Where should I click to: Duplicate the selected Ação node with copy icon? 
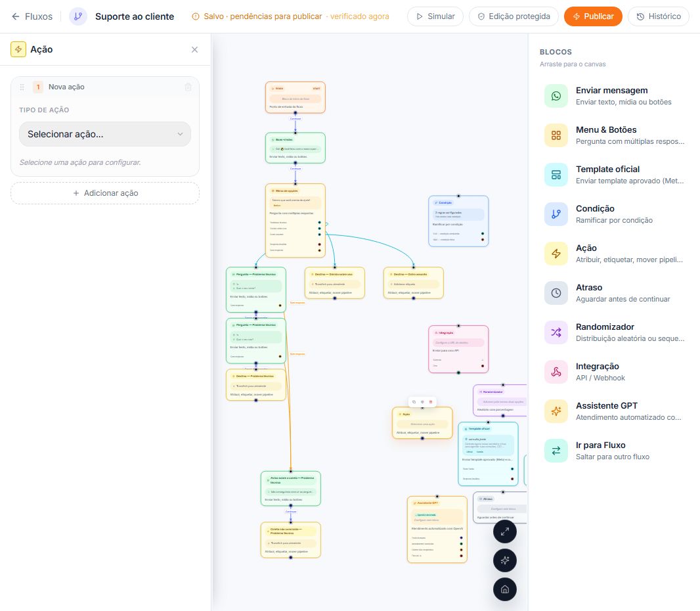tap(414, 402)
